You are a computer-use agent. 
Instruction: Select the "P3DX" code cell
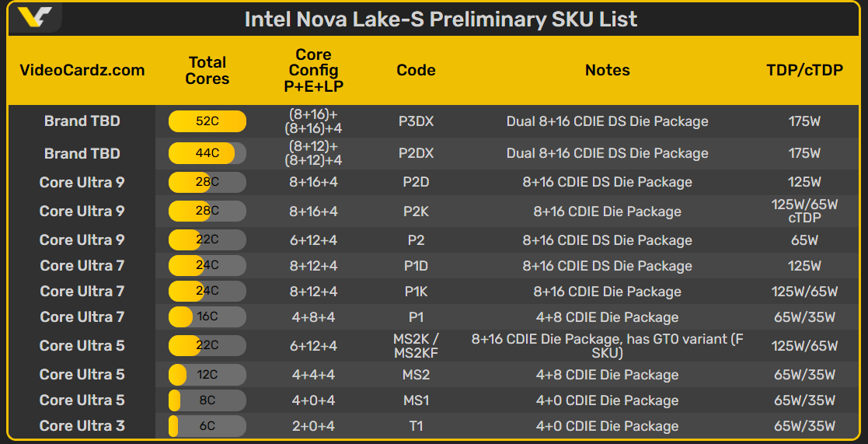[416, 121]
